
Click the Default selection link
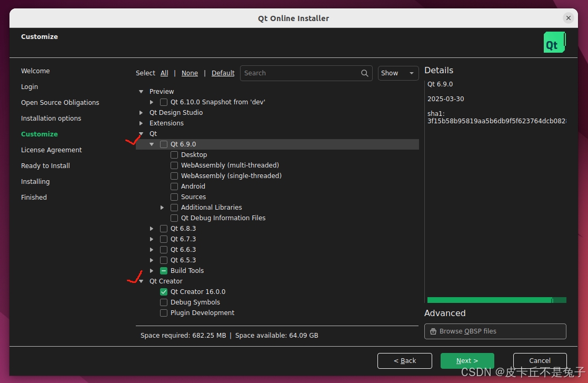(x=223, y=73)
